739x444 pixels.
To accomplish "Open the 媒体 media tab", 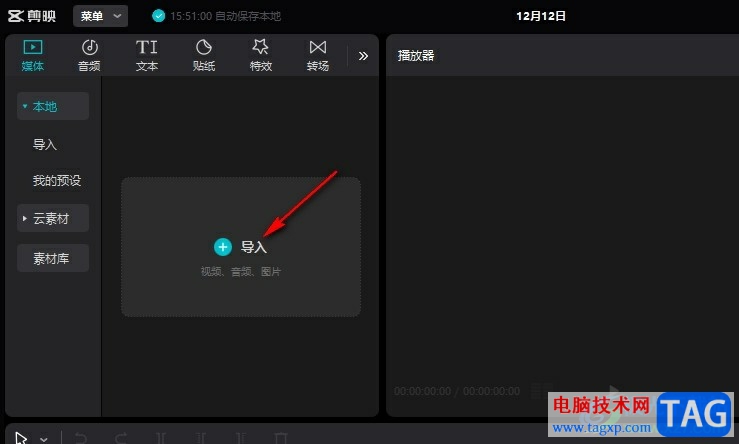I will tap(33, 56).
